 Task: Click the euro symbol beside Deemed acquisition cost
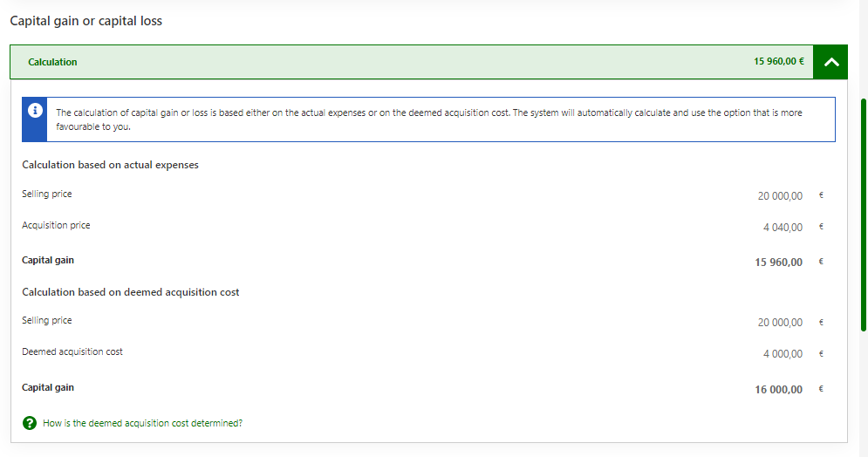tap(821, 354)
